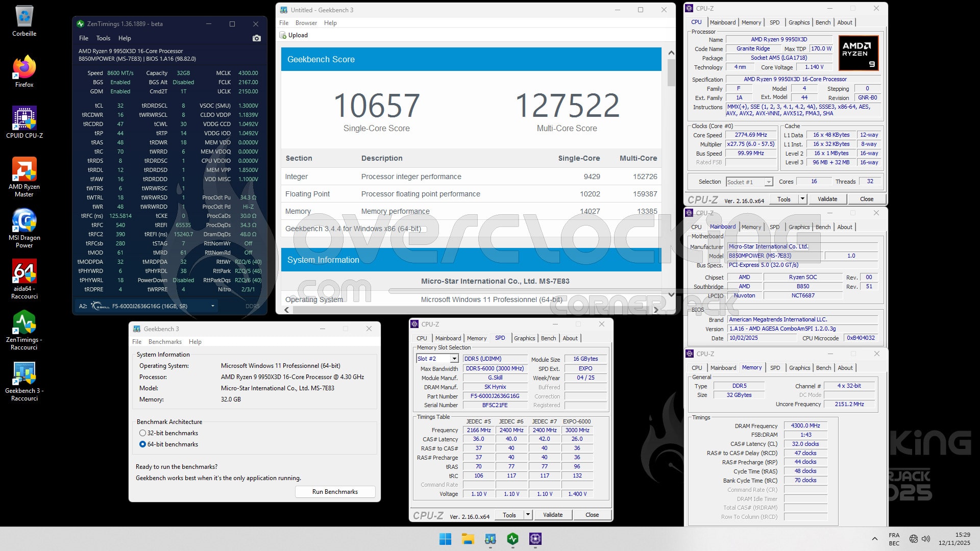Open File Explorer from the taskbar
This screenshot has width=980, height=551.
(x=468, y=539)
